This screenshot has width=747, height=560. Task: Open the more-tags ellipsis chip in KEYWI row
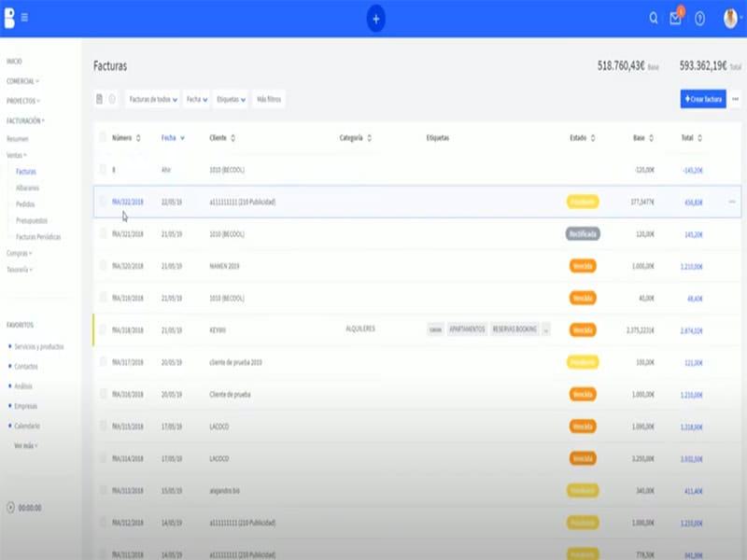click(546, 329)
